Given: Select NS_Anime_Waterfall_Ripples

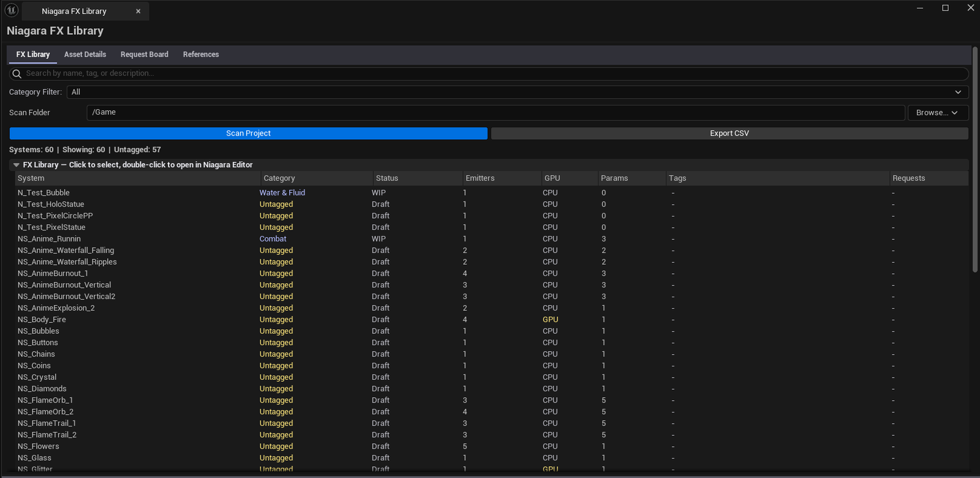Looking at the screenshot, I should point(492,262).
